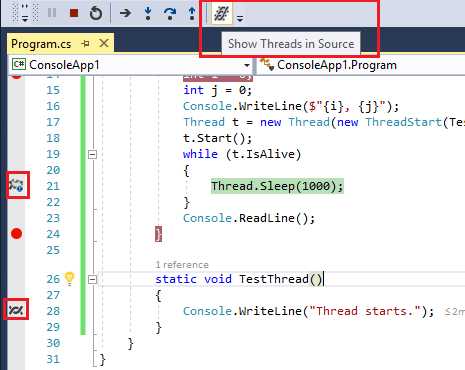The height and width of the screenshot is (370, 465).
Task: Open the lightbulb quick actions on line 26
Action: point(69,279)
